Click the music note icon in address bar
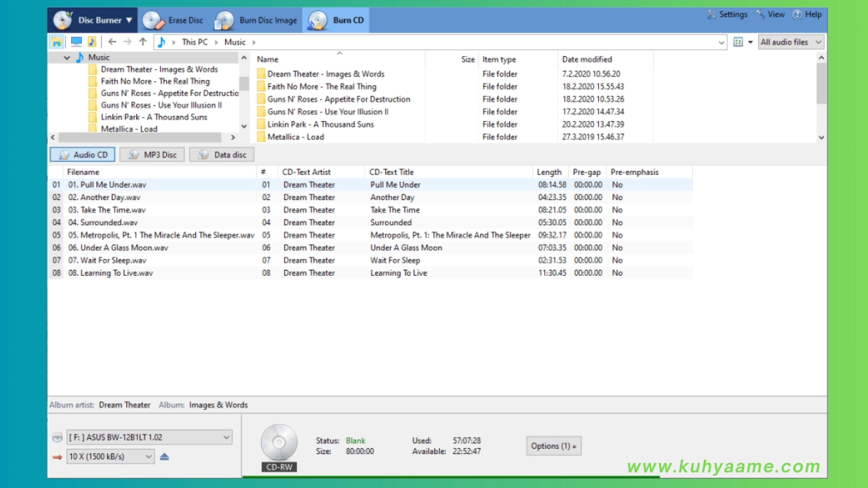Image resolution: width=868 pixels, height=488 pixels. 161,42
